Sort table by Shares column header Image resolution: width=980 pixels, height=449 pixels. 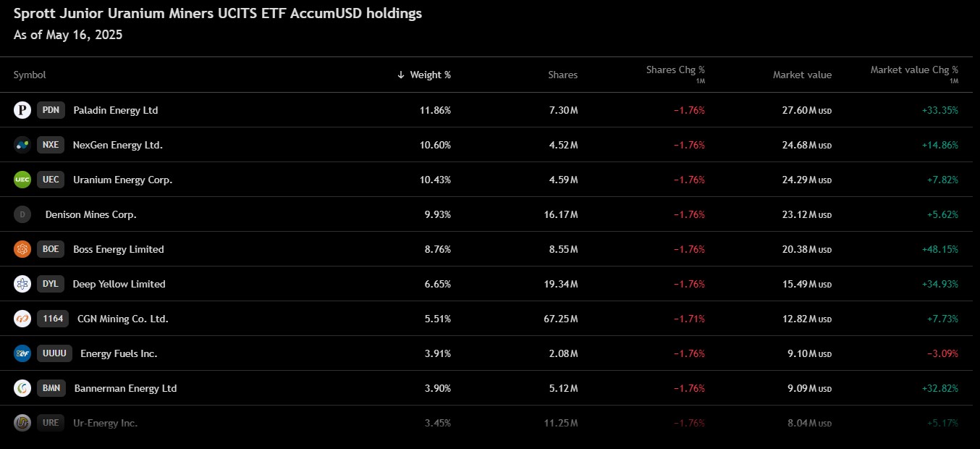click(562, 75)
